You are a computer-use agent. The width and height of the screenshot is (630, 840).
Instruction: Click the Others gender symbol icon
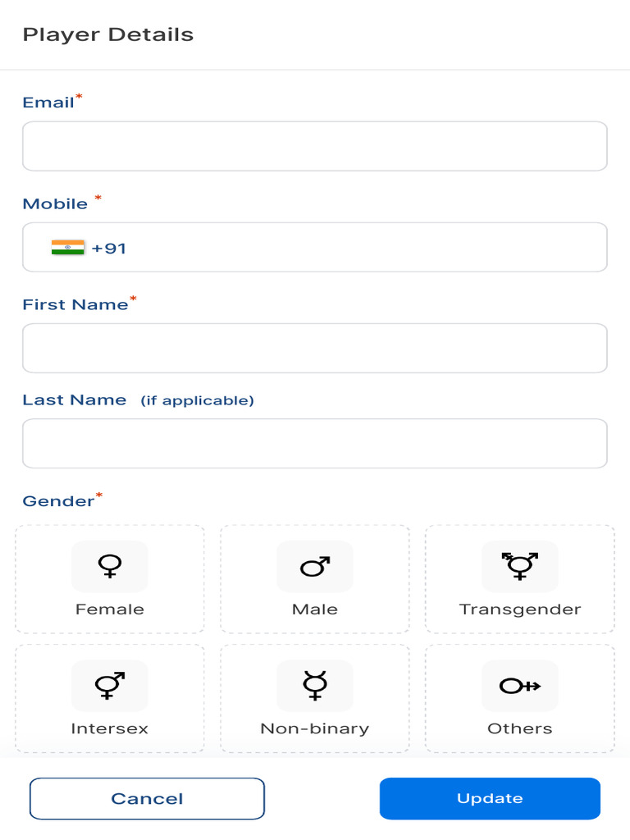[x=519, y=685]
